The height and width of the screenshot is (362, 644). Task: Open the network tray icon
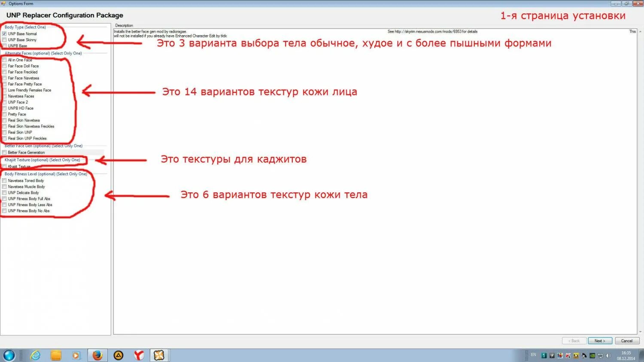coord(601,356)
